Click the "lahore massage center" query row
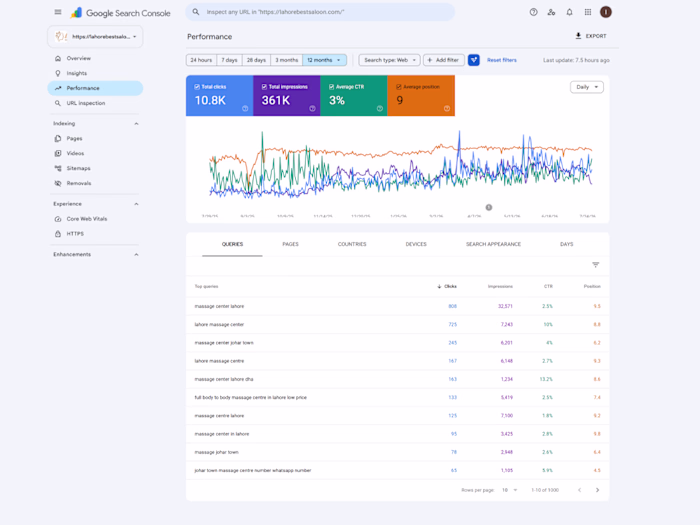Screen dimensions: 700x525 [x=397, y=325]
